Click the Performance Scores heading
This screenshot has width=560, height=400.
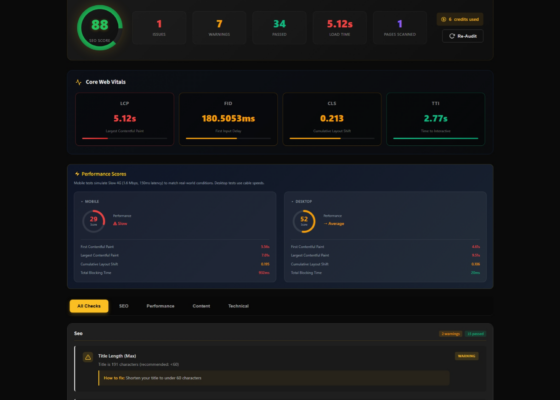click(x=104, y=174)
